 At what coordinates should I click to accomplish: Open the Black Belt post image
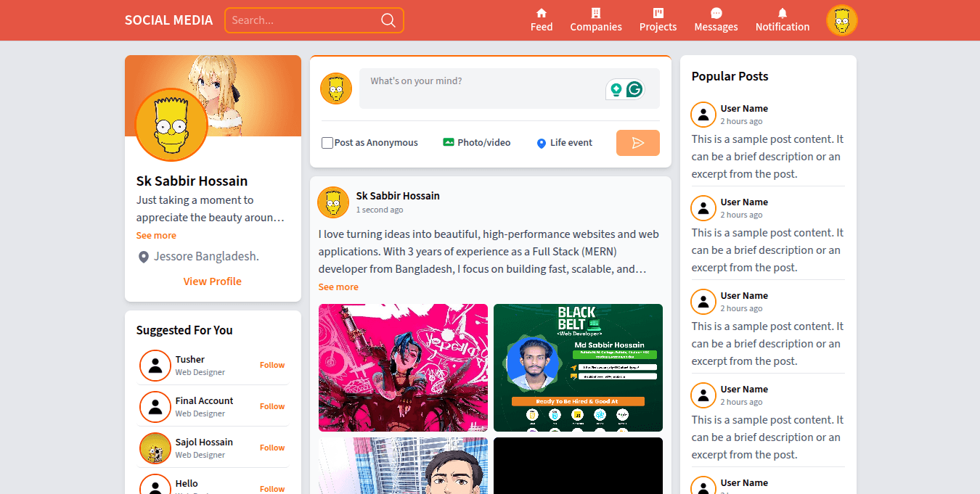(x=578, y=368)
